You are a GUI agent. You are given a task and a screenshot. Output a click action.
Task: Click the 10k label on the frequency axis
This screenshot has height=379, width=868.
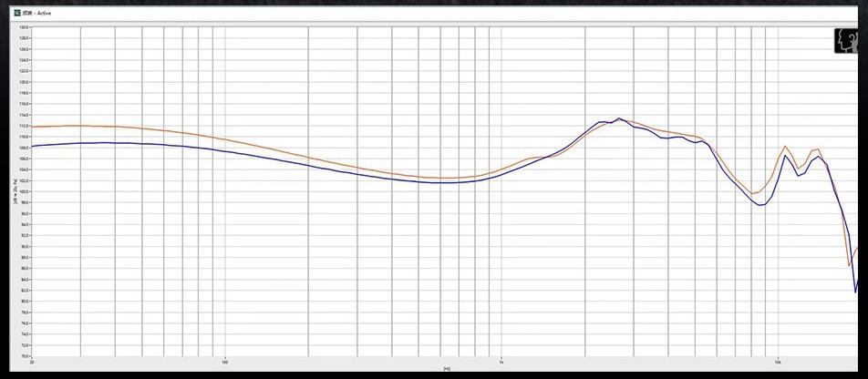pyautogui.click(x=777, y=361)
